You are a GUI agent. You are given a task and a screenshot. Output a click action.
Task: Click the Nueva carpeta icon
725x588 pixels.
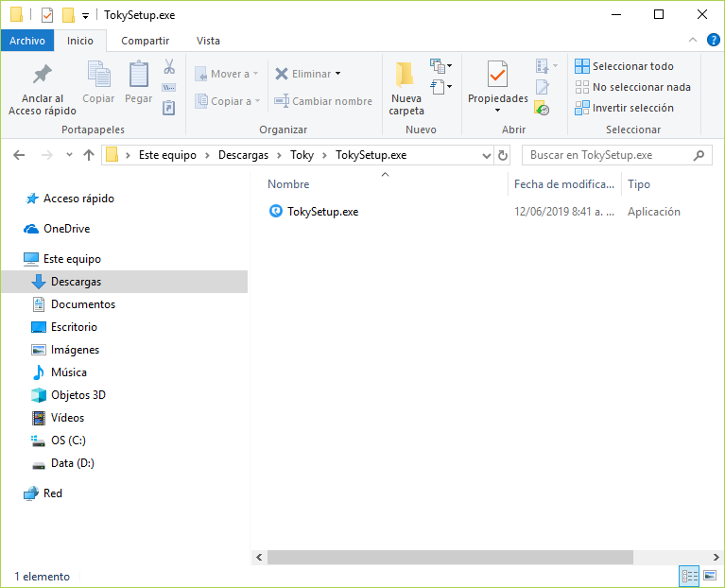[406, 75]
